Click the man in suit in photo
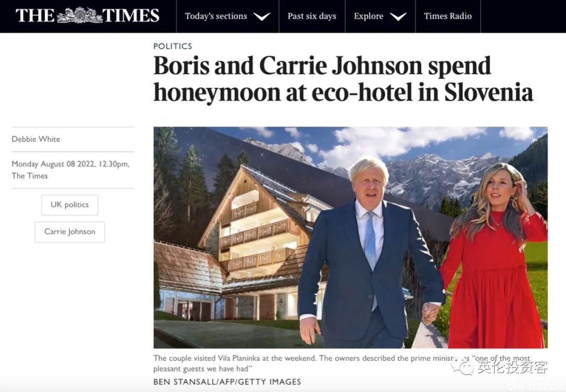The image size is (566, 392). click(x=368, y=253)
